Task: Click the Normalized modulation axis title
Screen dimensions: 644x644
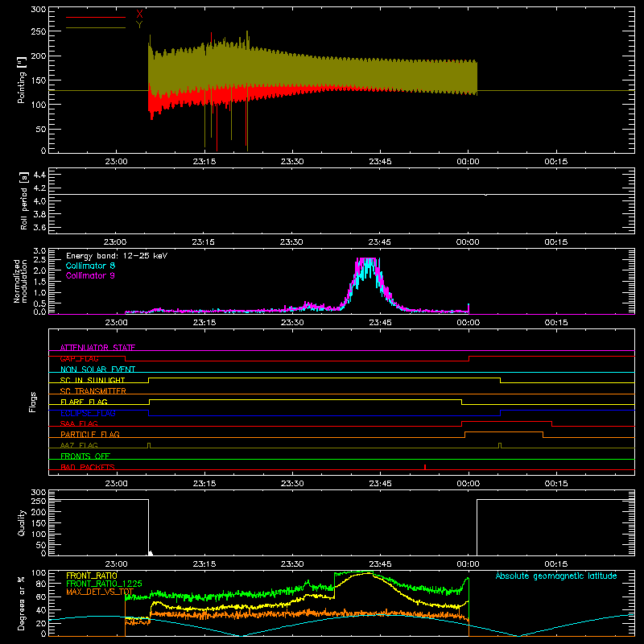Action: (x=20, y=281)
